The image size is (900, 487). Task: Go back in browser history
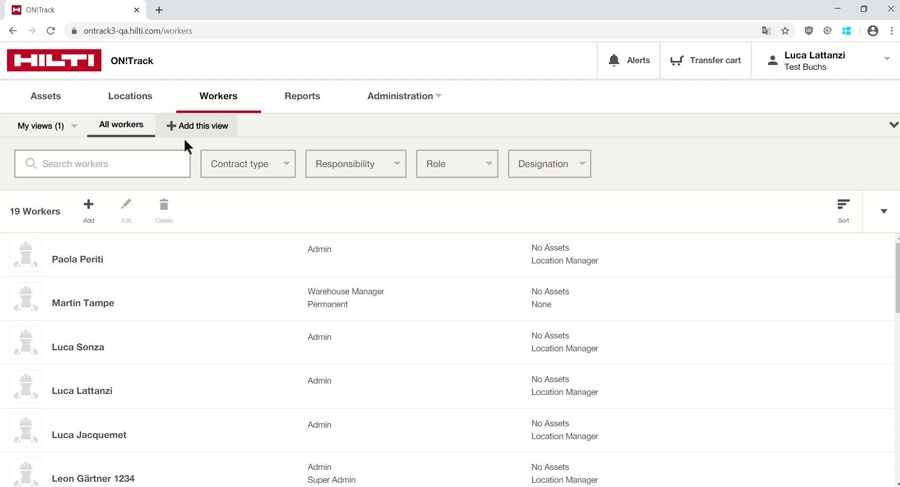point(13,31)
